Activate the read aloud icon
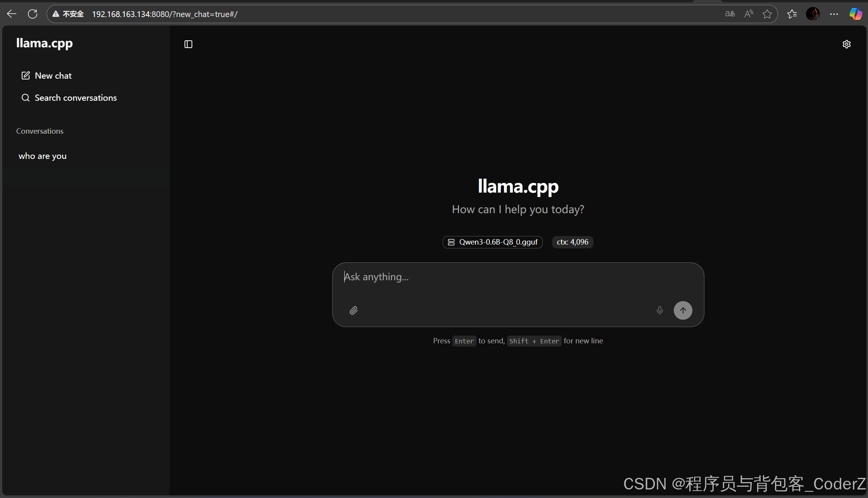Screen dimensions: 868x498 click(x=749, y=14)
